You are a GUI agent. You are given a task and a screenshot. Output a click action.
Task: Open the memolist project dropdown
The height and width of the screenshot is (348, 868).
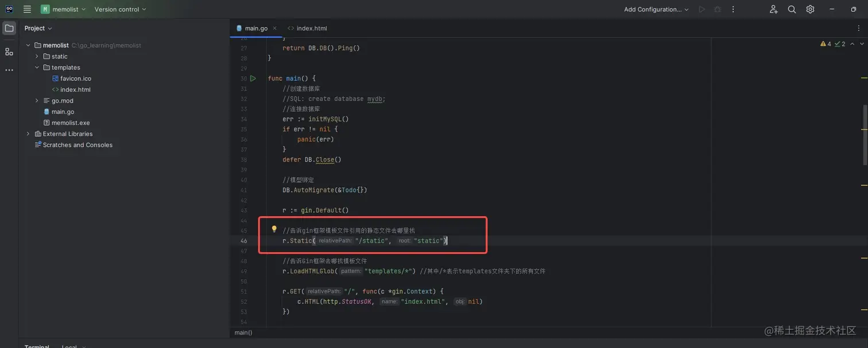pyautogui.click(x=64, y=9)
